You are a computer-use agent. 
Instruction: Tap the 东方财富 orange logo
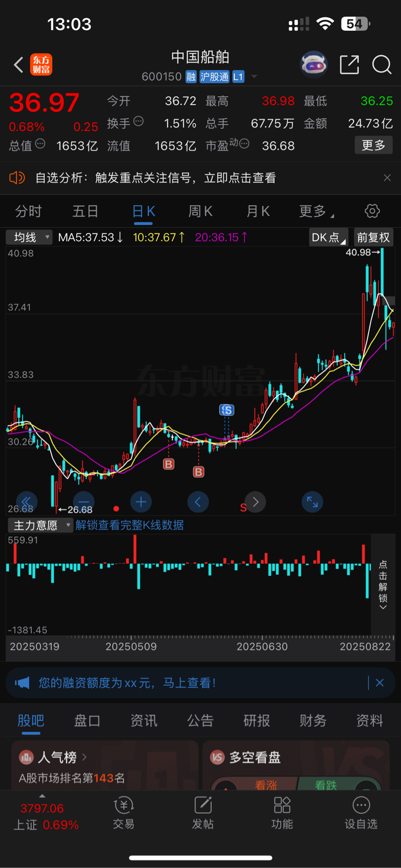[x=41, y=65]
